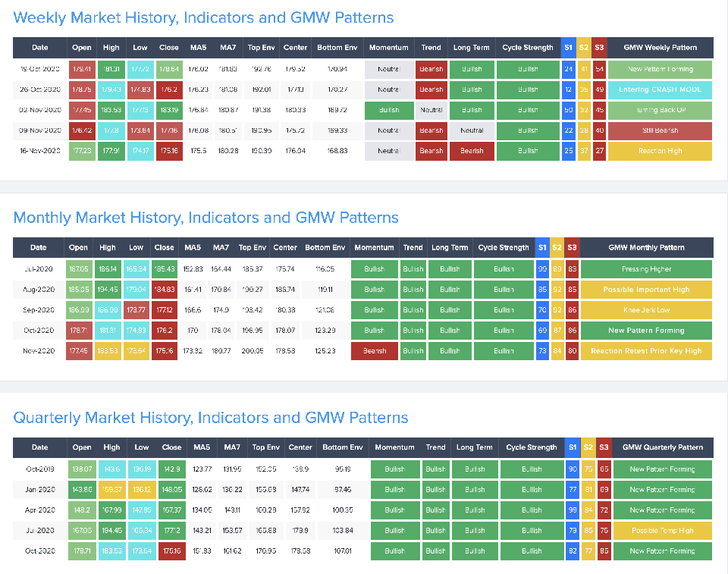Click the S1 value 99 in the monthly Jul-2020 row
728x574 pixels.
coord(542,269)
